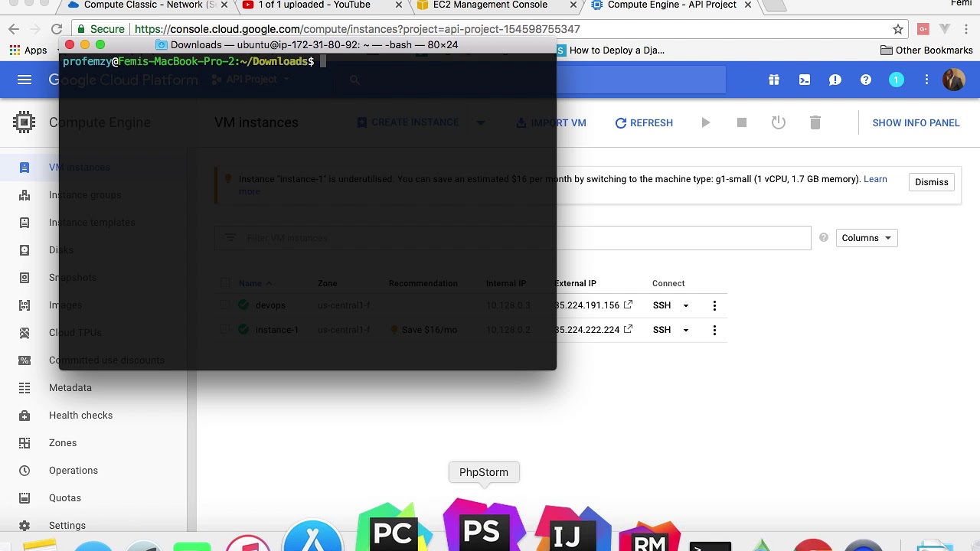Image resolution: width=980 pixels, height=551 pixels.
Task: Open Quotas in the sidebar
Action: click(x=65, y=498)
